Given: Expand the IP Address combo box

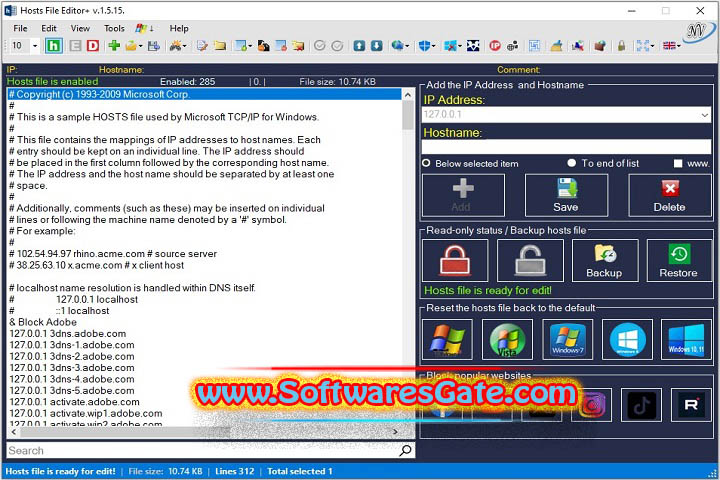Looking at the screenshot, I should pyautogui.click(x=704, y=115).
